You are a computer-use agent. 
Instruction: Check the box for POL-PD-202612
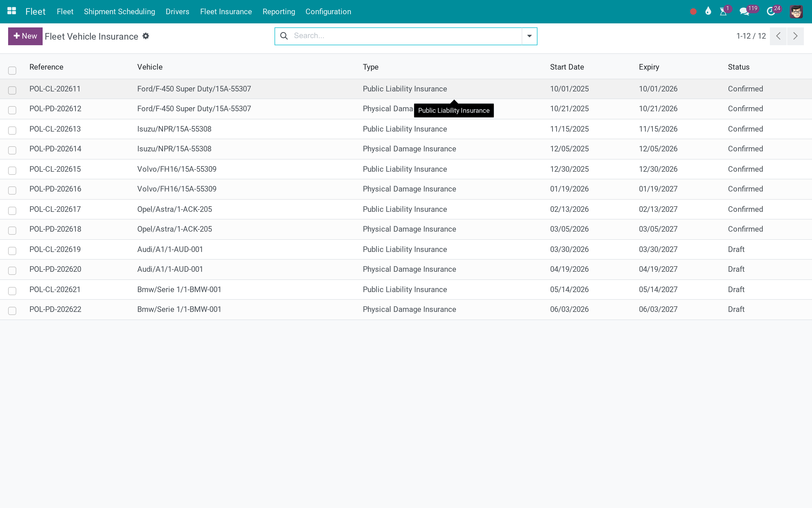click(12, 110)
